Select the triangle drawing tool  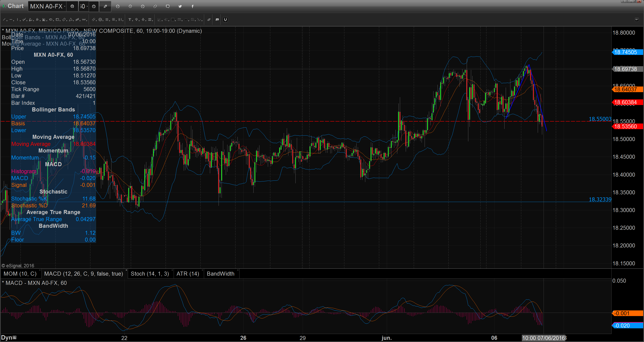pyautogui.click(x=71, y=20)
